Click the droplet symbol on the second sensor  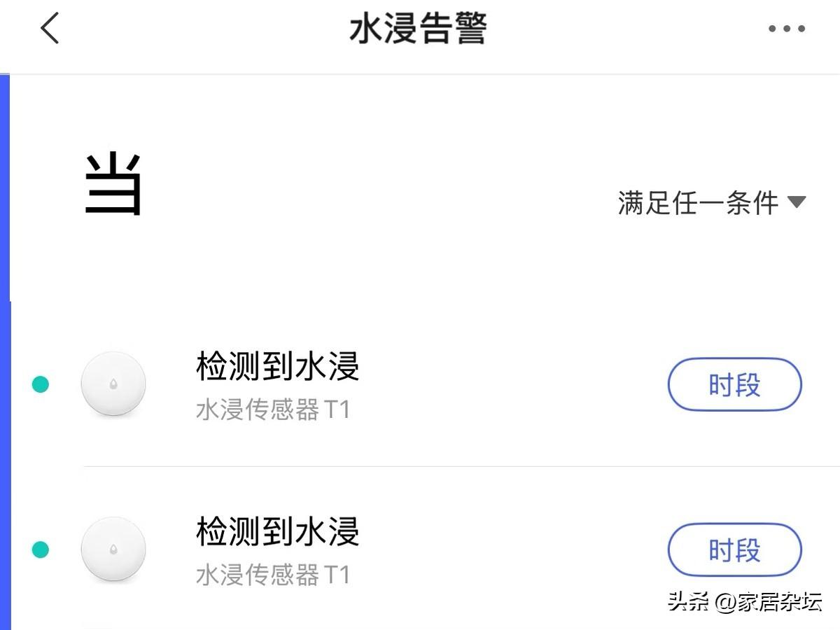[113, 549]
